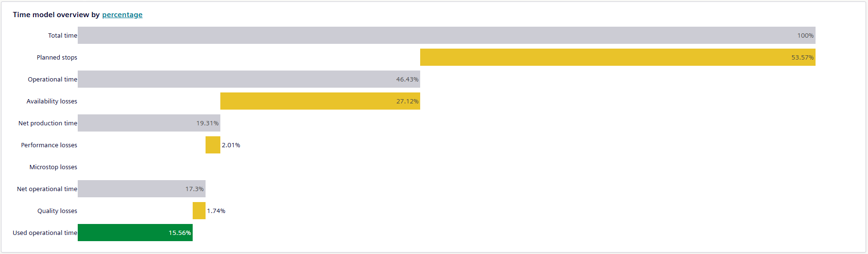The width and height of the screenshot is (868, 254).
Task: Click the Availability losses label
Action: [52, 101]
